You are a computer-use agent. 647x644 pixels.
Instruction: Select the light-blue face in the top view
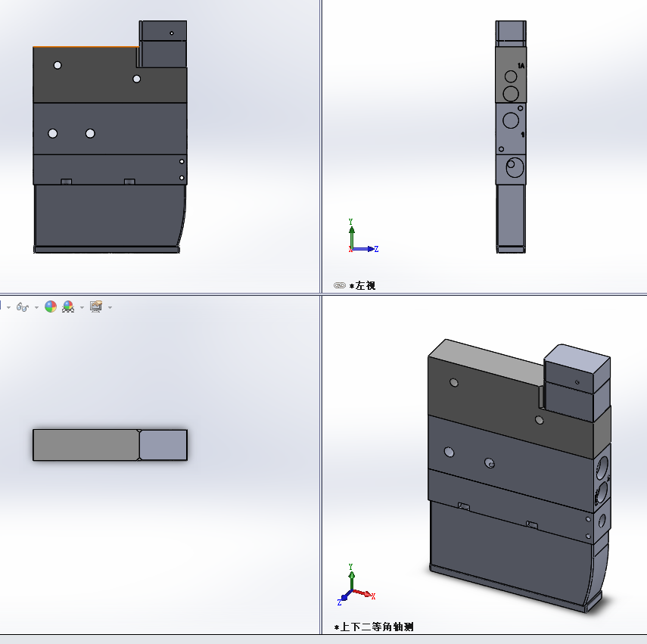(163, 445)
